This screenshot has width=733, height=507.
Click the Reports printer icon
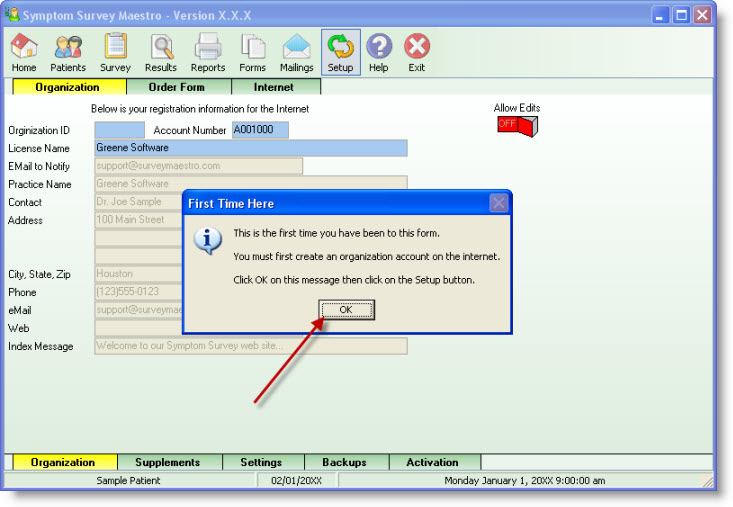pos(208,52)
